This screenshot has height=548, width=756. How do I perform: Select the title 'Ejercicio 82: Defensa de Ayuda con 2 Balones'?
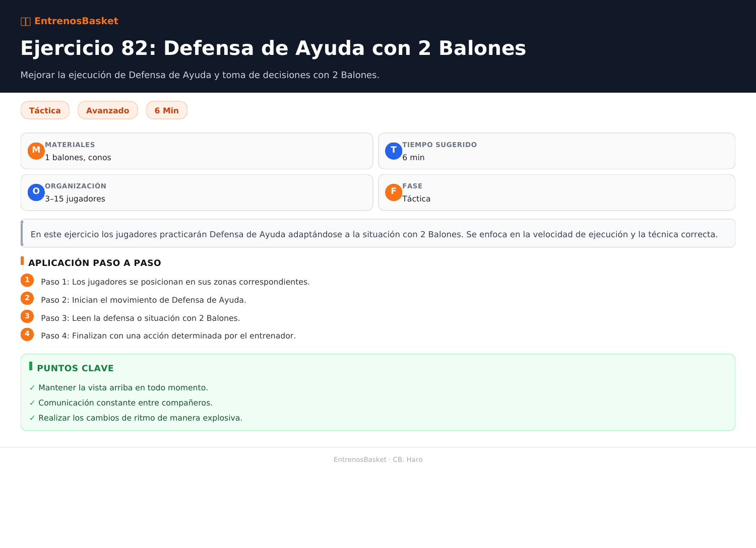[x=273, y=48]
